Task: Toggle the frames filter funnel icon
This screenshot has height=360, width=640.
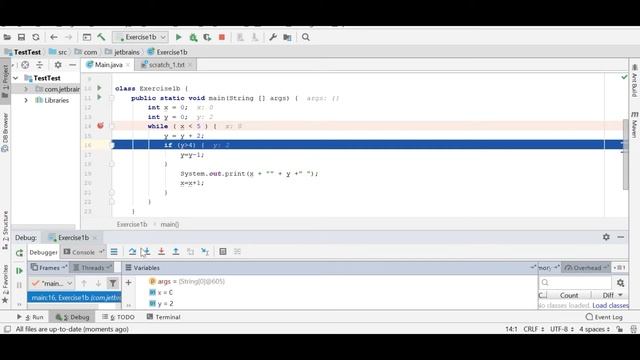Action: click(113, 283)
